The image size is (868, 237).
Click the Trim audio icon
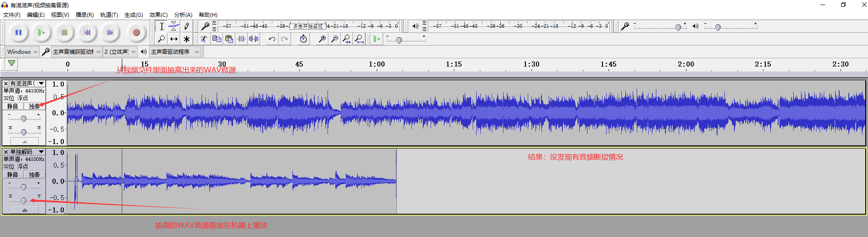pyautogui.click(x=241, y=39)
